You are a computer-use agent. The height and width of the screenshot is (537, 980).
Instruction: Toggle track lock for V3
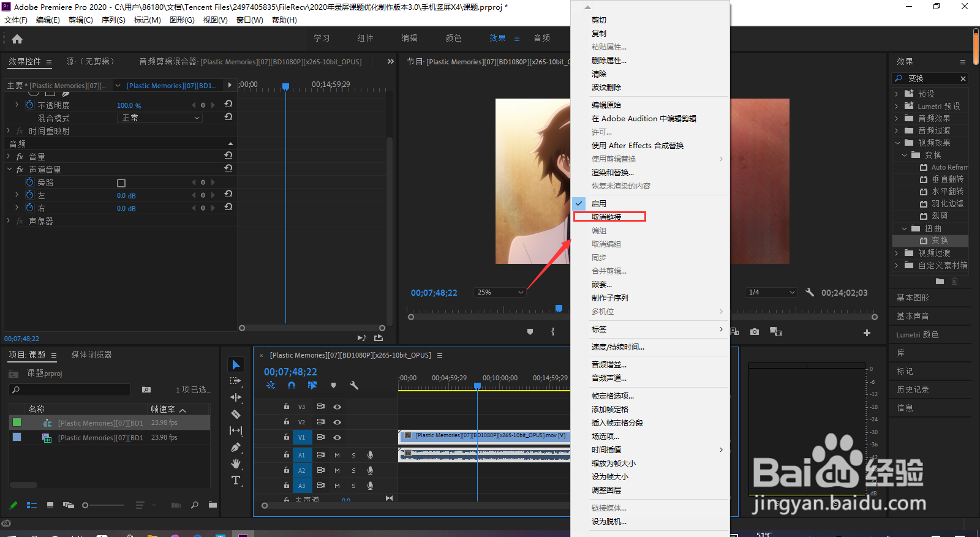286,406
